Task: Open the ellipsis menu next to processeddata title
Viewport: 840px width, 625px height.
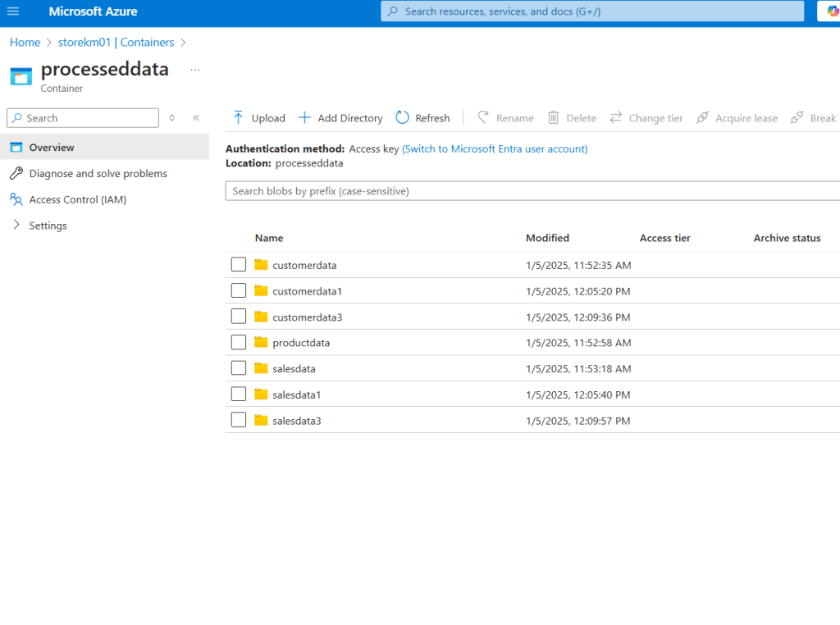Action: point(194,70)
